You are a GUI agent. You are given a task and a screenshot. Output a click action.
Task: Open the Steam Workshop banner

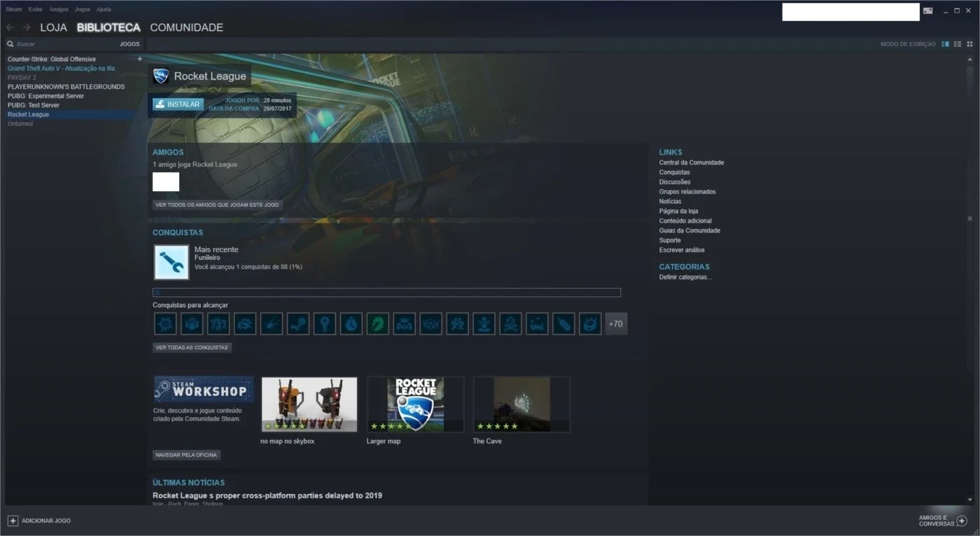[x=204, y=390]
